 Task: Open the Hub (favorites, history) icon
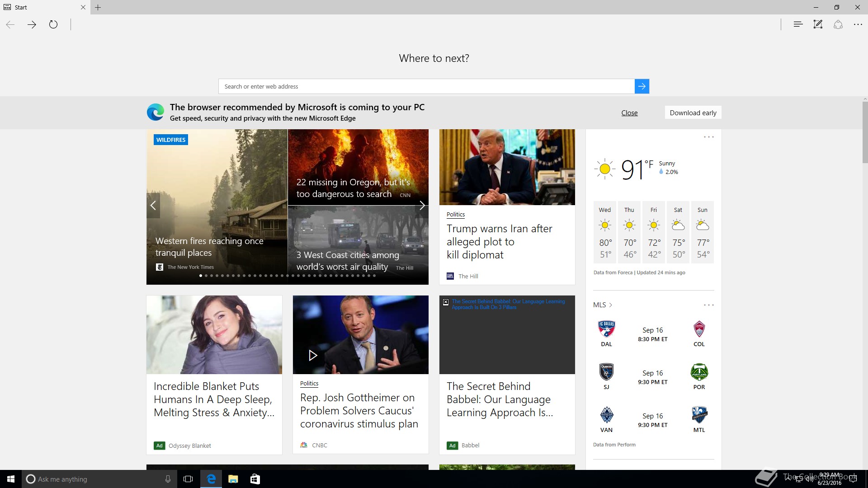(798, 24)
